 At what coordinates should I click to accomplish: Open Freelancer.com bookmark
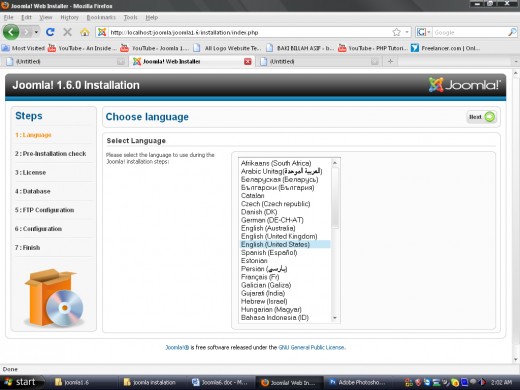445,48
